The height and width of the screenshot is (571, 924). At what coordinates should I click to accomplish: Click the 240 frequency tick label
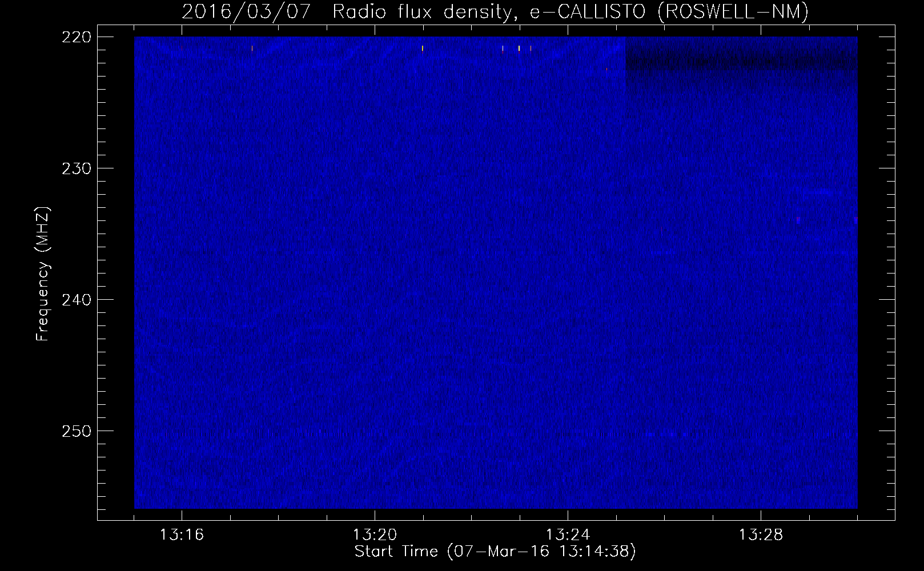(76, 300)
